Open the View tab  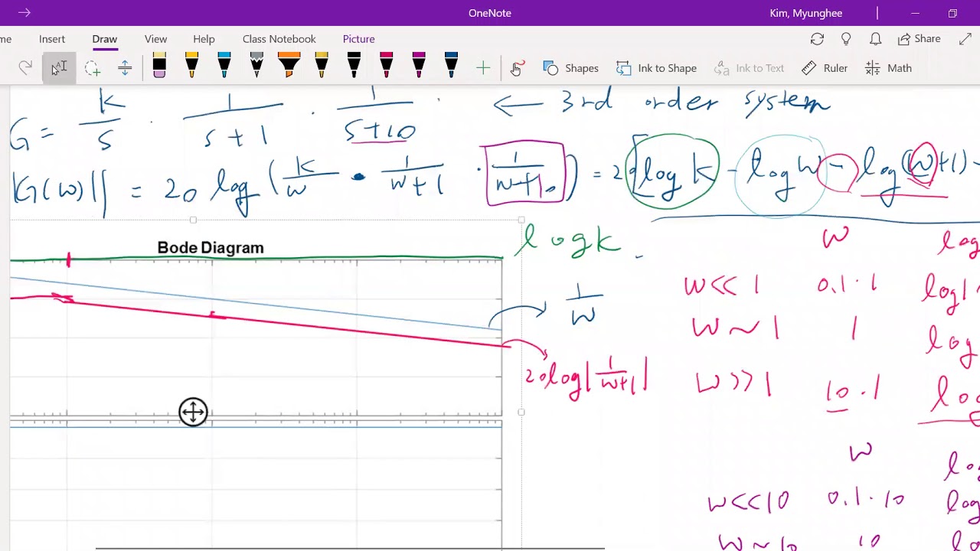[x=155, y=39]
